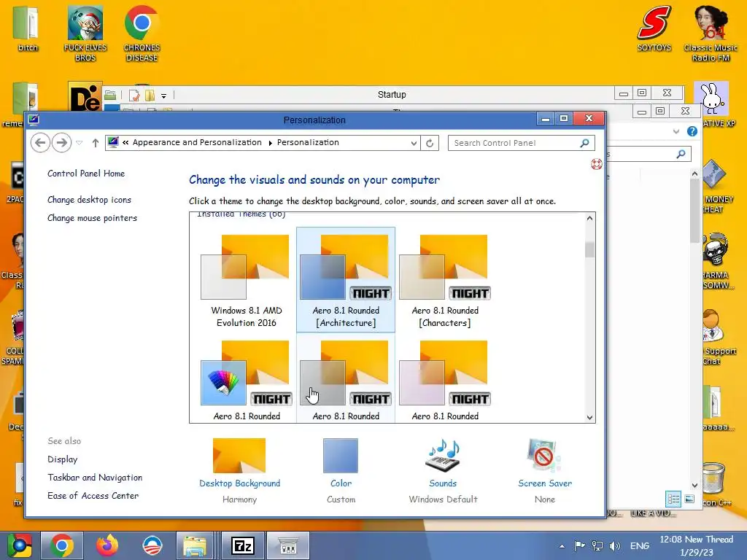
Task: Open the Display link
Action: 63,459
